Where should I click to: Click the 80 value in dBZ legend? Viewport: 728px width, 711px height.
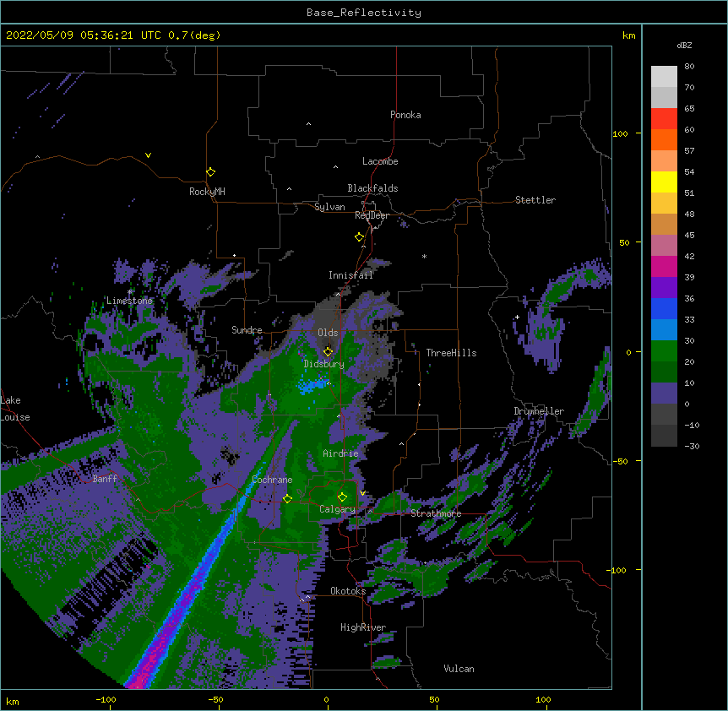click(689, 66)
